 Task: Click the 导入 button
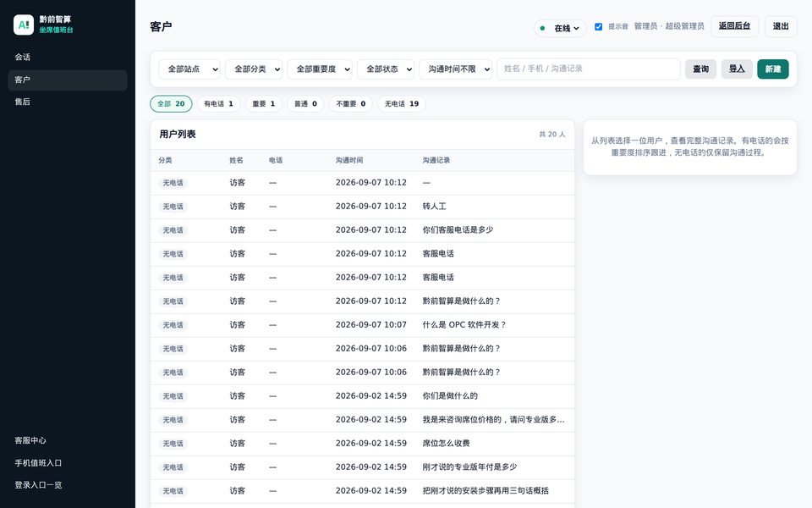(737, 69)
